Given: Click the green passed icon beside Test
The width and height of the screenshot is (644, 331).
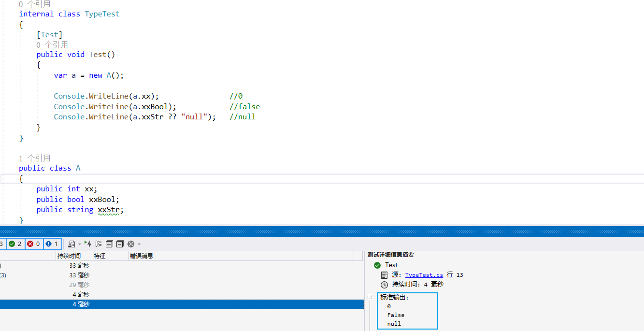Looking at the screenshot, I should (377, 265).
